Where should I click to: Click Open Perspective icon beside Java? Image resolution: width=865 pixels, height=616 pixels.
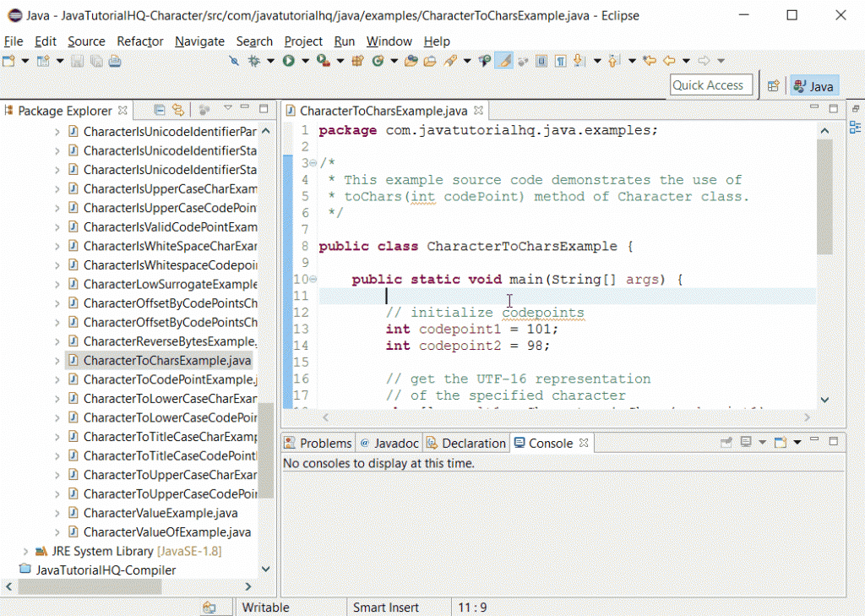point(773,86)
